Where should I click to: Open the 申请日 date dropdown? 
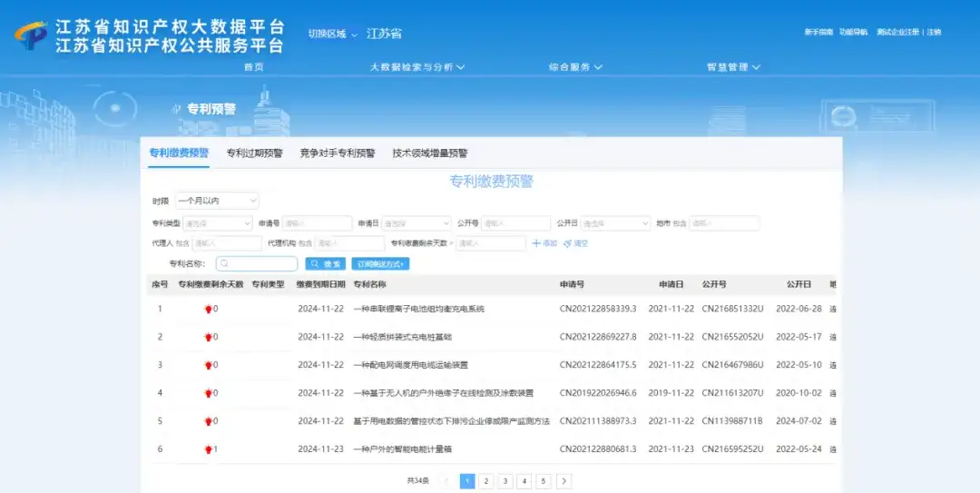point(416,223)
